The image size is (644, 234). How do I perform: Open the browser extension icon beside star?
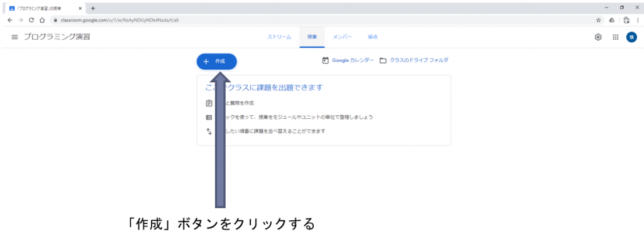tap(611, 19)
